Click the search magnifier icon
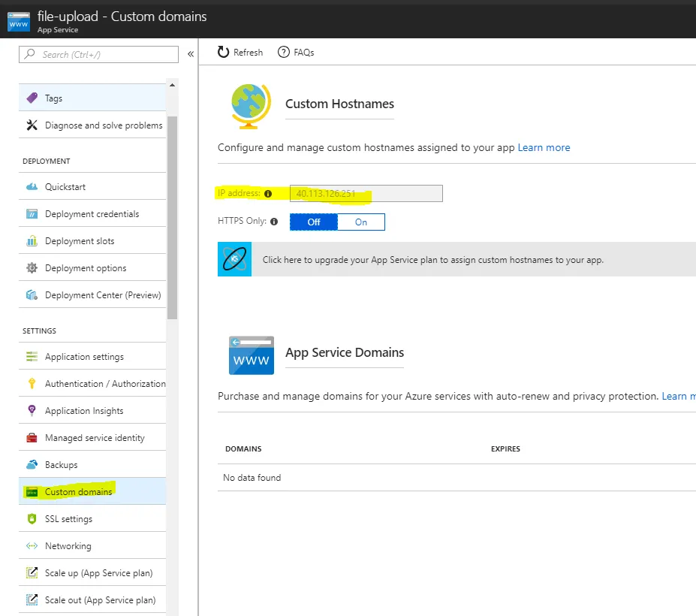Screen dimensions: 696x616 point(30,54)
